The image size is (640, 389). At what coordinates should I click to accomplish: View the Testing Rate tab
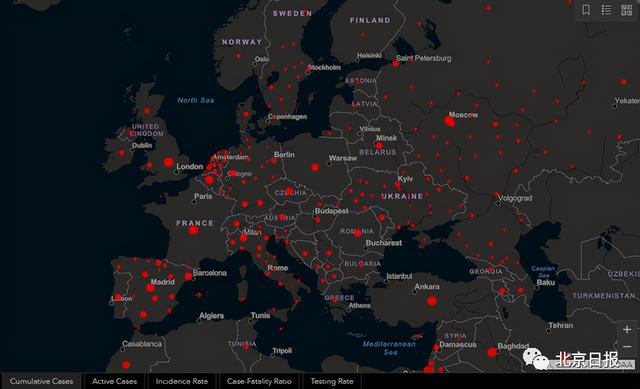tap(332, 381)
